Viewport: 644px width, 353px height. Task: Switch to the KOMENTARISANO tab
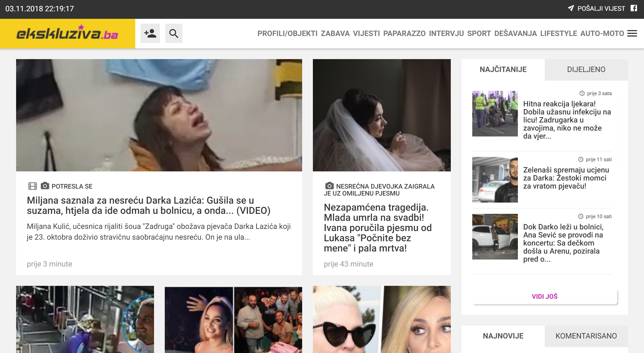click(x=586, y=336)
